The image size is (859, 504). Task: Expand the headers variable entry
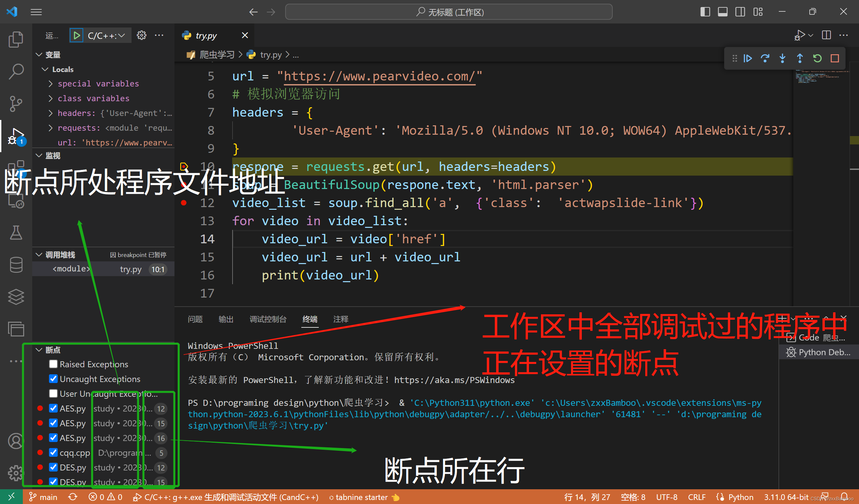pos(51,113)
